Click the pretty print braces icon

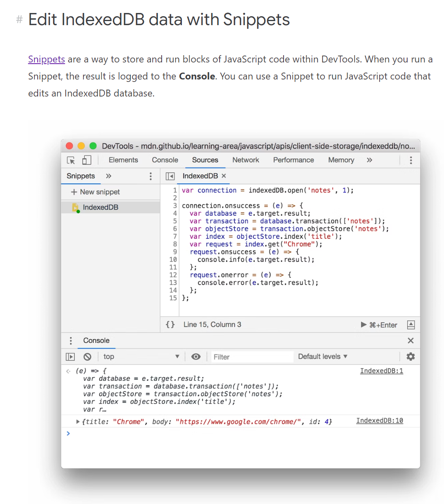[170, 325]
